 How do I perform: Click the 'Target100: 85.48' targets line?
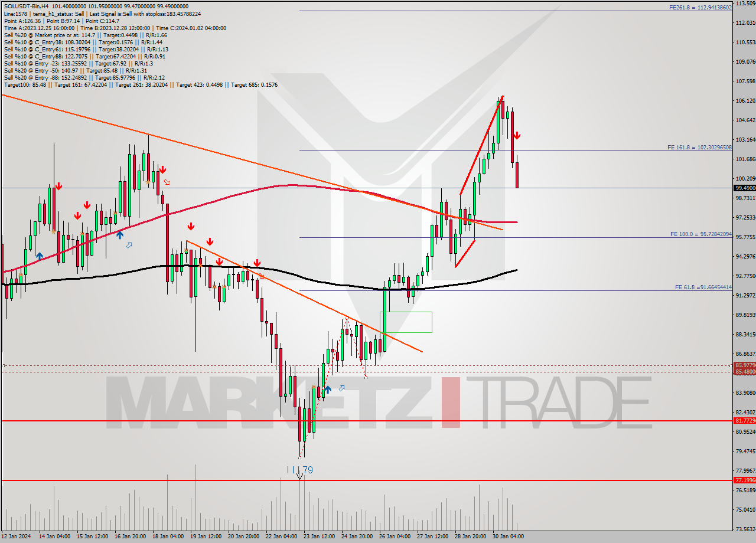[x=141, y=85]
